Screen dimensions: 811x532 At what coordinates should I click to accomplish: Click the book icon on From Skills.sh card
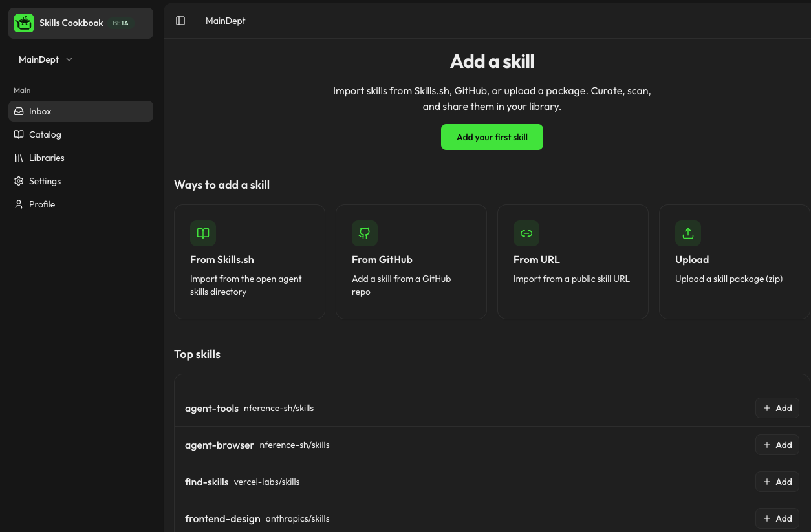(203, 233)
